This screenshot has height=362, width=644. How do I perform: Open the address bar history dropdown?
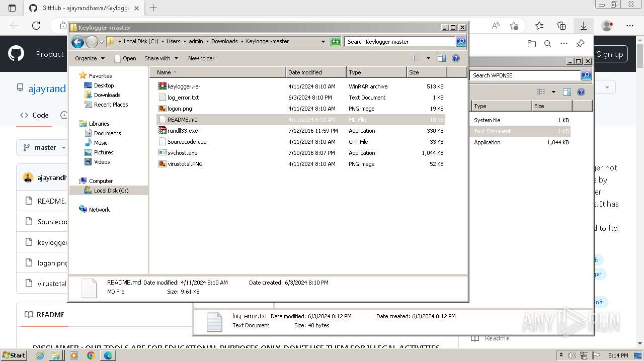coord(323,42)
